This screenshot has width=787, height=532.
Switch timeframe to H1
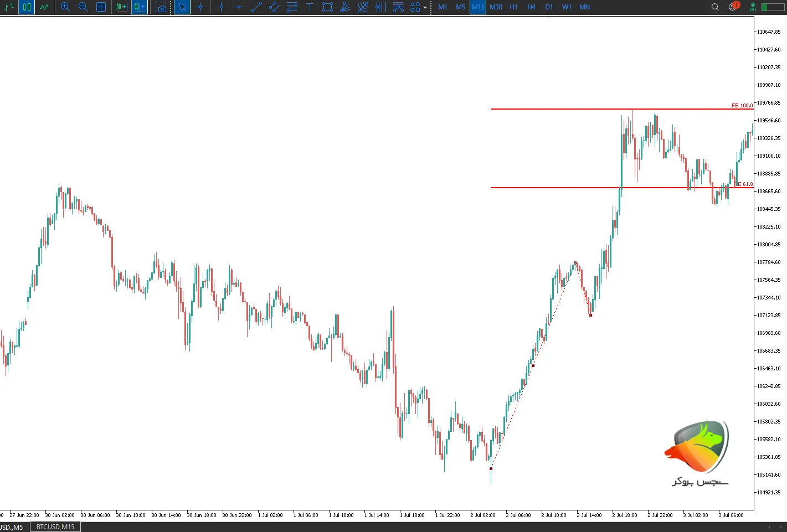(513, 7)
